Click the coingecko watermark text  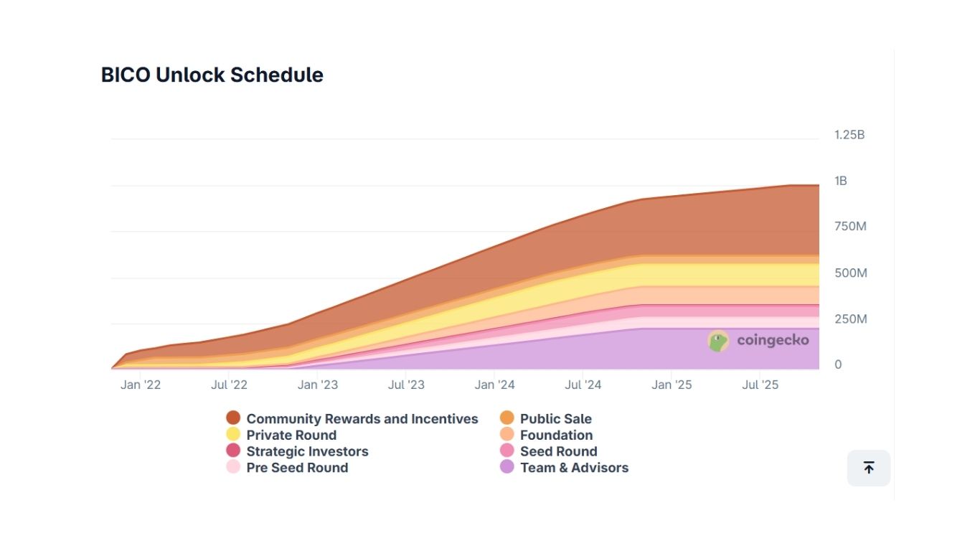[x=773, y=341]
